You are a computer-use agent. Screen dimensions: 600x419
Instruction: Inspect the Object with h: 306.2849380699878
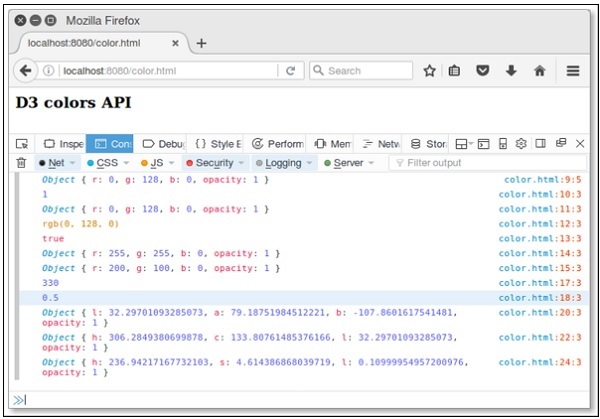[249, 342]
